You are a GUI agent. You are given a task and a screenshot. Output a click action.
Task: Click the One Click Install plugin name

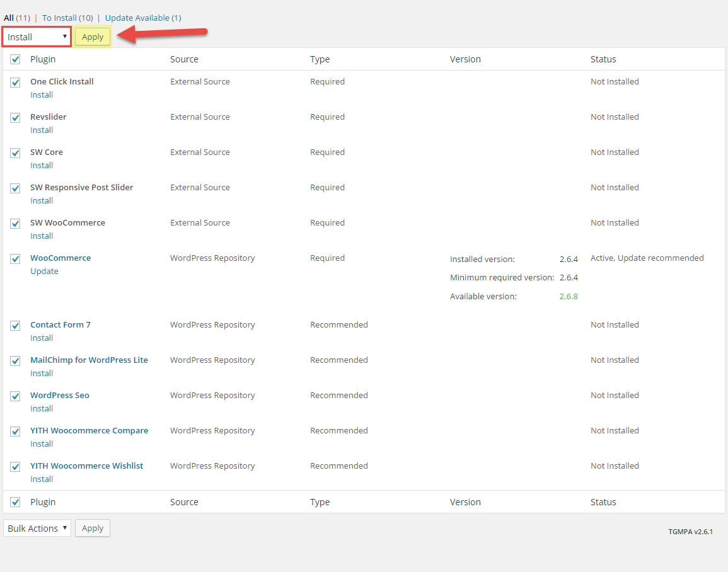pyautogui.click(x=62, y=82)
